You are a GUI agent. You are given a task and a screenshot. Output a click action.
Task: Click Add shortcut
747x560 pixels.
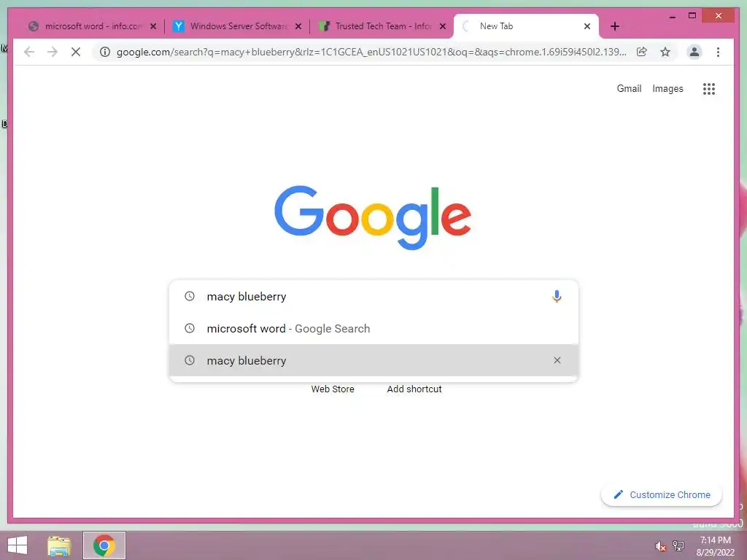click(x=414, y=389)
